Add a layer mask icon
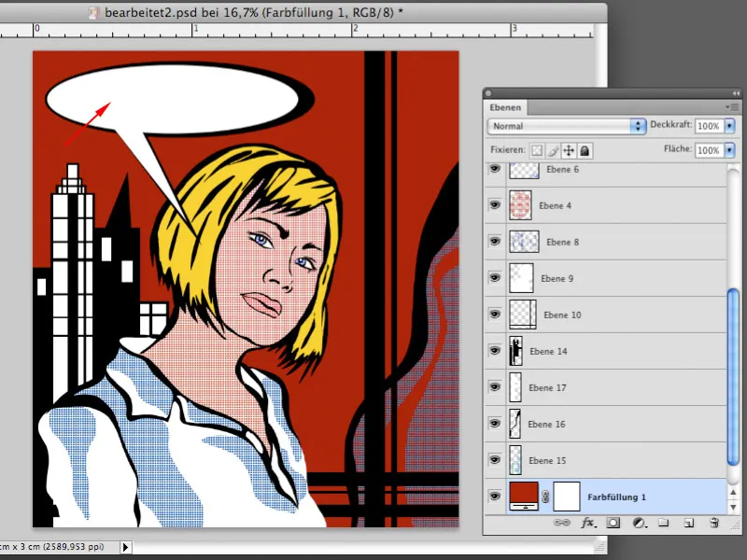Image resolution: width=747 pixels, height=560 pixels. point(613,524)
